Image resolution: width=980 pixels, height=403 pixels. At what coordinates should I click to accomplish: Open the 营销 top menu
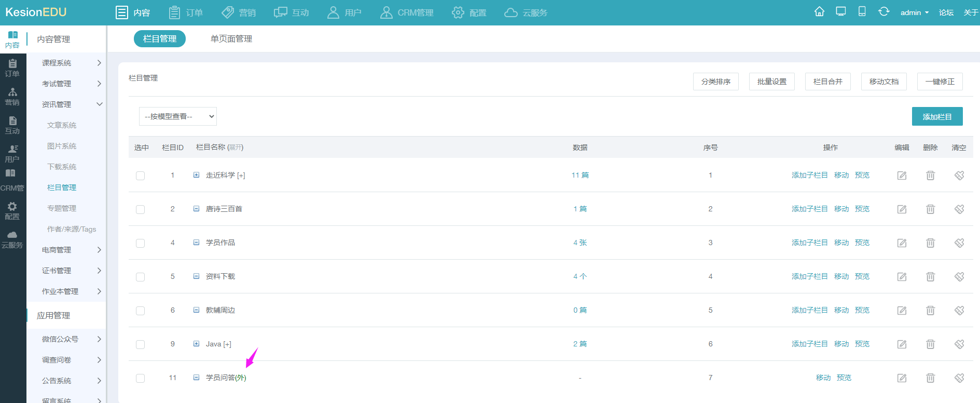point(239,12)
